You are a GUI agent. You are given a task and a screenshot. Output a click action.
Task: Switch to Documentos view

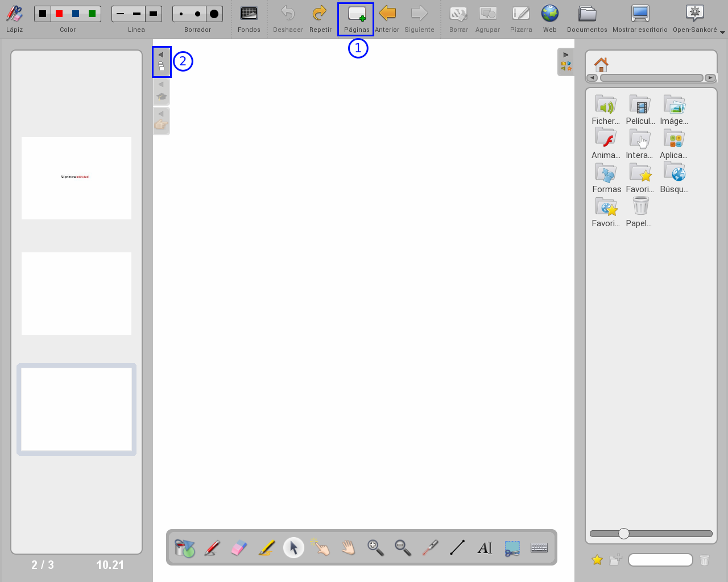pos(587,19)
